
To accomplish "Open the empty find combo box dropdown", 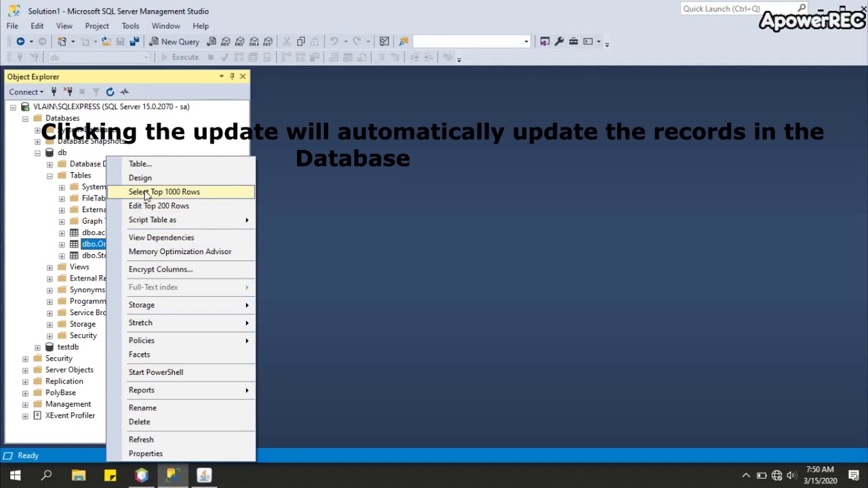I will (526, 41).
